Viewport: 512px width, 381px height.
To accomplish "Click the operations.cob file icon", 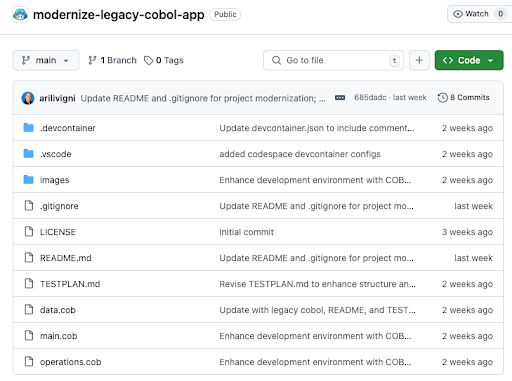I will [x=29, y=362].
